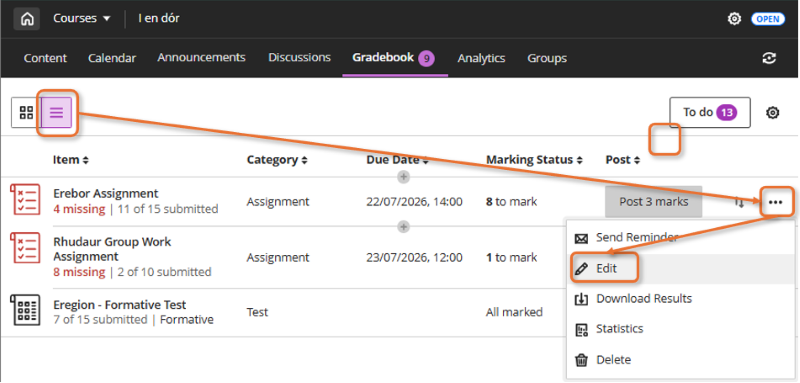Select the Gradebook tab
800x383 pixels.
point(393,58)
